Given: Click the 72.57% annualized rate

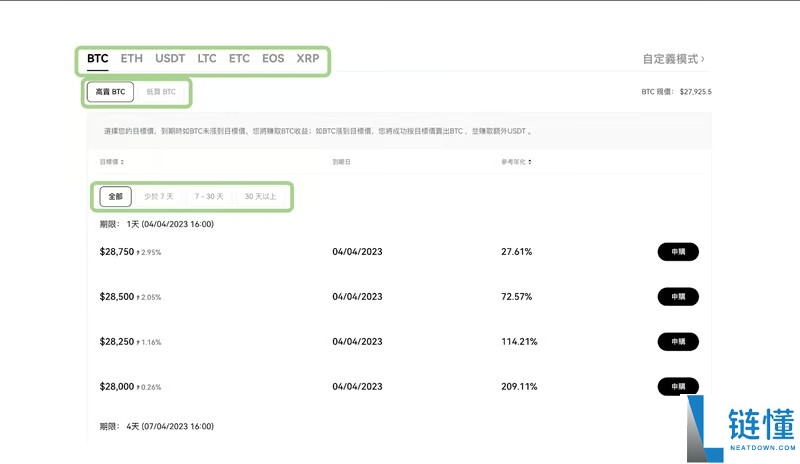Looking at the screenshot, I should pos(516,297).
